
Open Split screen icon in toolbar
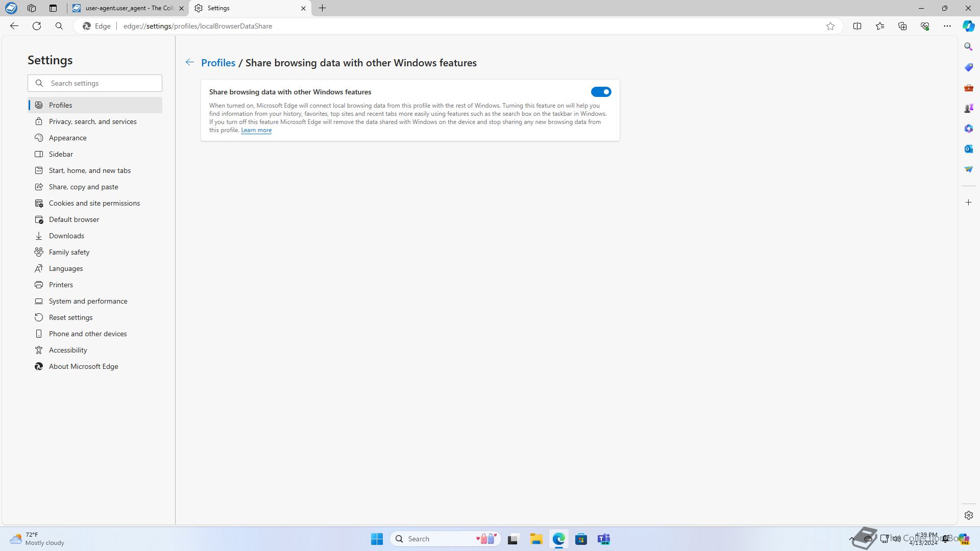click(857, 26)
